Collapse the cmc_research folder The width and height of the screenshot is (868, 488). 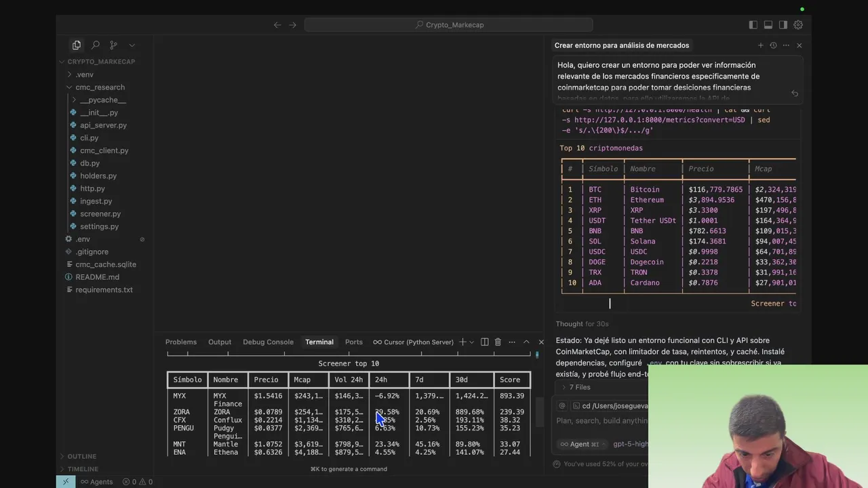pyautogui.click(x=100, y=87)
